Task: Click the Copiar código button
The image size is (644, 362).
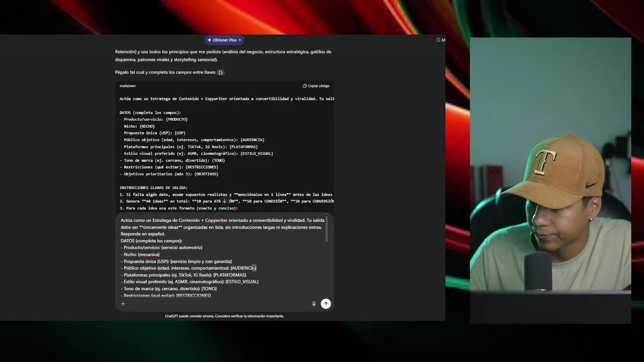Action: click(316, 86)
